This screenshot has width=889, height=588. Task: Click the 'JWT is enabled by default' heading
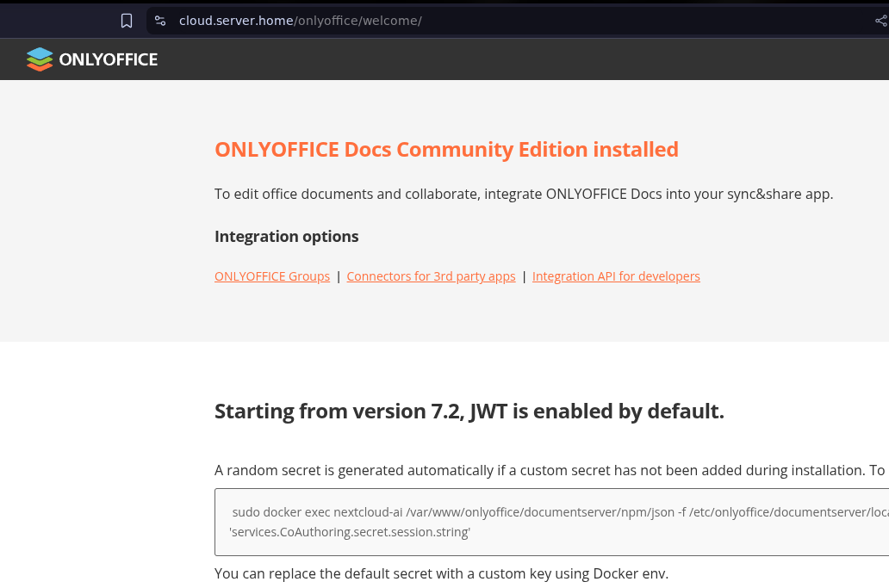point(469,412)
